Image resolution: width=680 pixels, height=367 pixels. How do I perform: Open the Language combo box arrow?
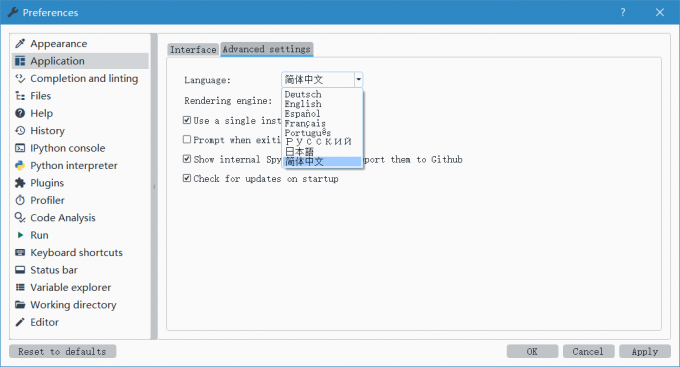tap(358, 79)
